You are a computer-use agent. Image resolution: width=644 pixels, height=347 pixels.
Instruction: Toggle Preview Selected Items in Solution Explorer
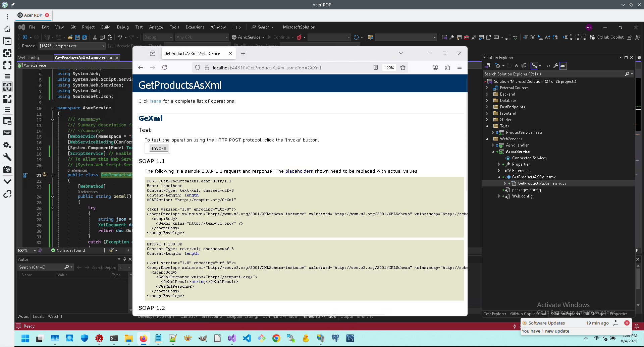click(x=563, y=66)
